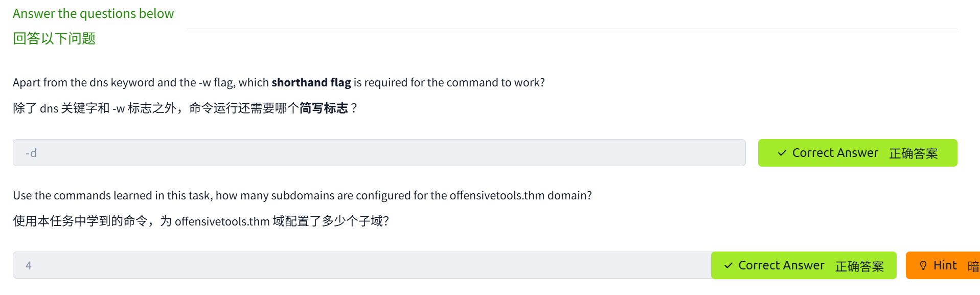This screenshot has width=980, height=295.
Task: Click the checkmark icon beside the -d answer
Action: pyautogui.click(x=782, y=153)
